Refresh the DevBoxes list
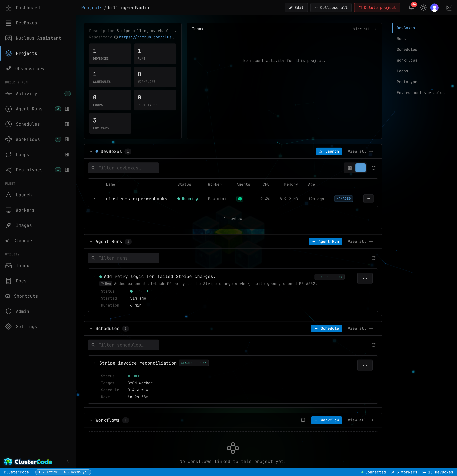The image size is (457, 476). tap(374, 168)
